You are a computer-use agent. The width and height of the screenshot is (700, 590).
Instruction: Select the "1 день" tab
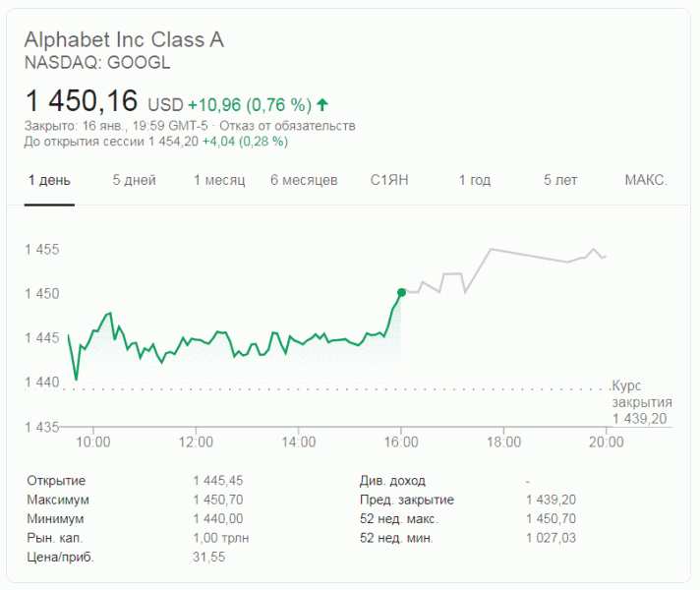pyautogui.click(x=49, y=180)
